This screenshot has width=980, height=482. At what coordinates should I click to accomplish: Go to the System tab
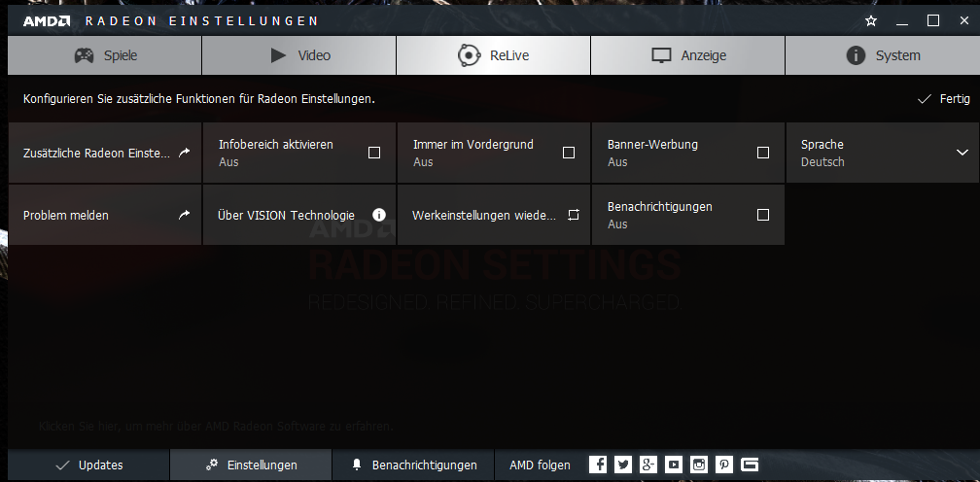882,55
